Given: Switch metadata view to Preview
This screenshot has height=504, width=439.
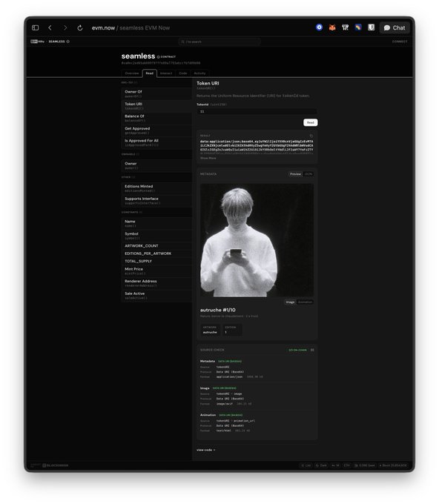Looking at the screenshot, I should pos(295,174).
